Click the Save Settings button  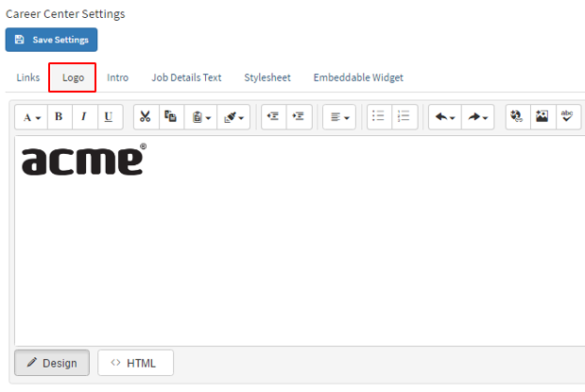point(51,40)
